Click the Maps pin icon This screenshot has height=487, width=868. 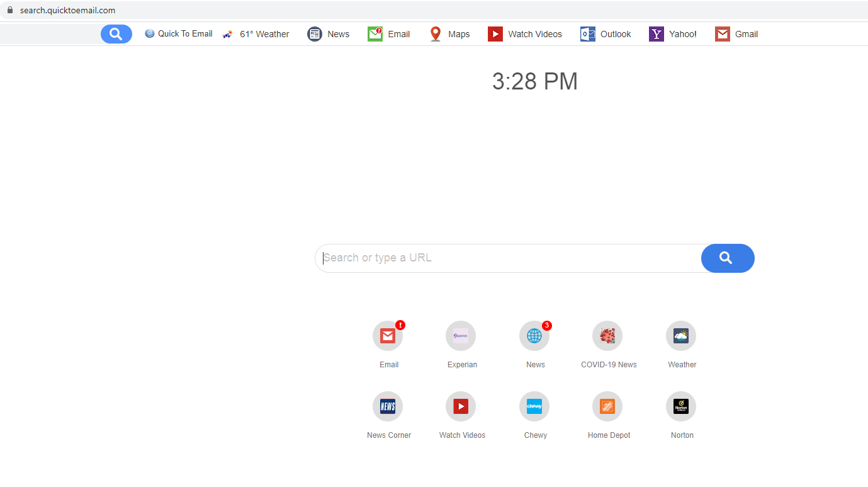pos(436,34)
